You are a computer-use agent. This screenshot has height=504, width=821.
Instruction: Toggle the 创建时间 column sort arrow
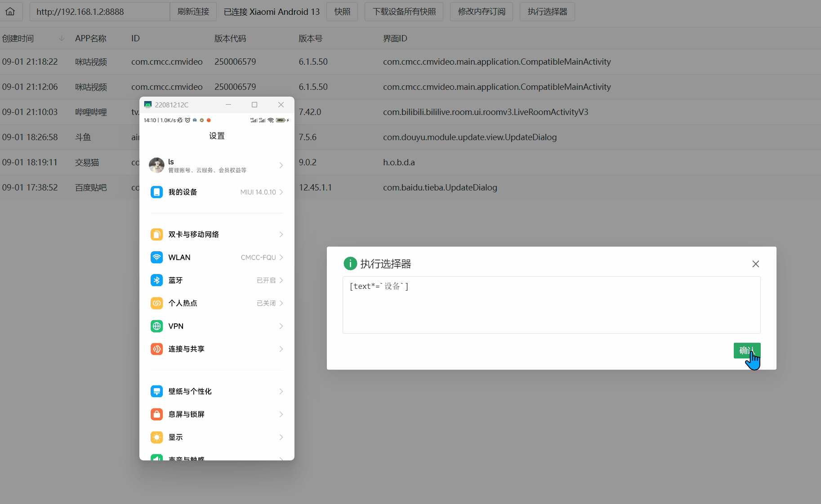(62, 38)
